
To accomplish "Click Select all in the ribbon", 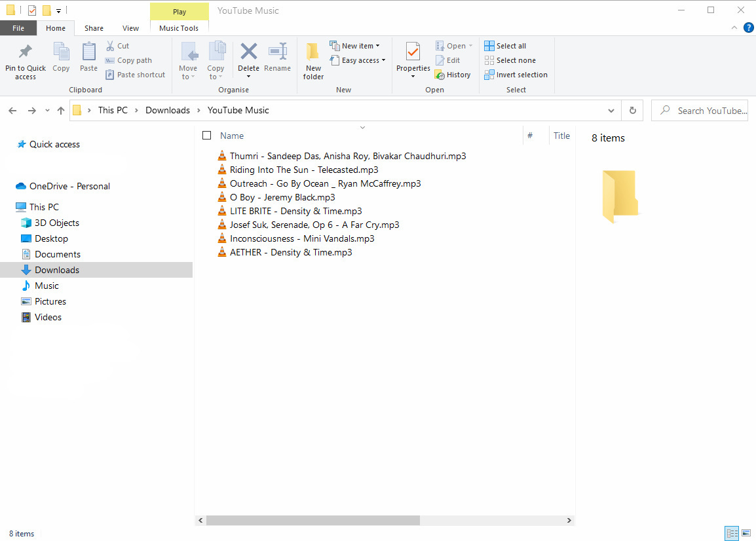I will (505, 46).
